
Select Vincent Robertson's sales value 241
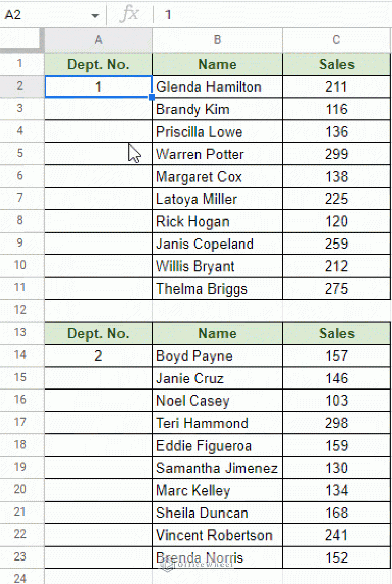pos(336,536)
